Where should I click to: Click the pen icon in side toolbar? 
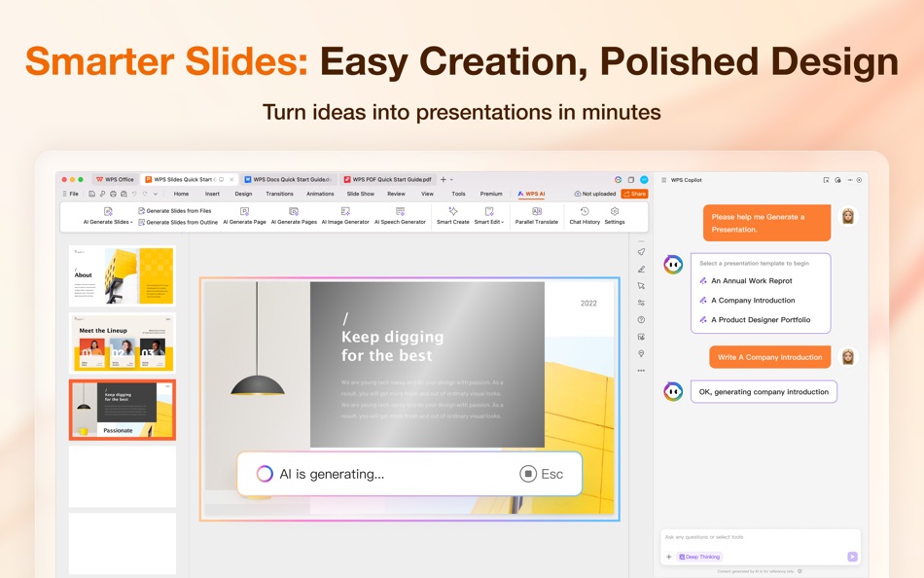(641, 269)
